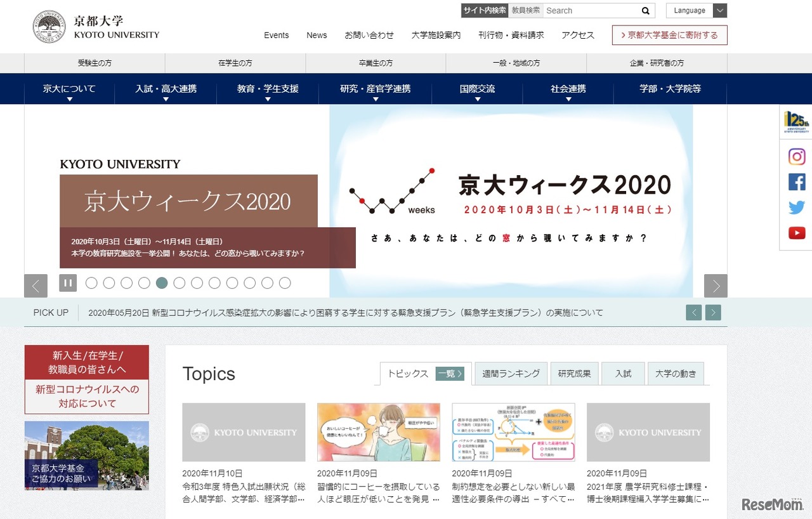The width and height of the screenshot is (812, 519).
Task: Expand the 教育・学生支援 menu
Action: pyautogui.click(x=268, y=89)
